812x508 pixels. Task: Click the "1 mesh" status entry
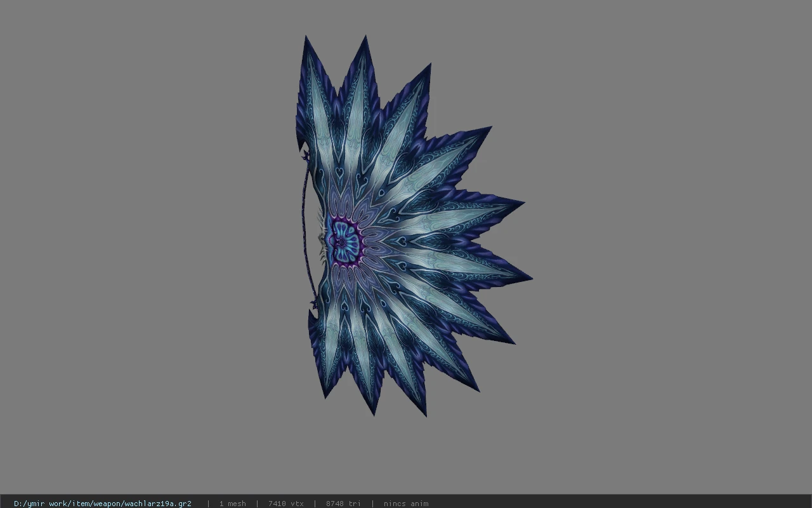click(x=232, y=504)
